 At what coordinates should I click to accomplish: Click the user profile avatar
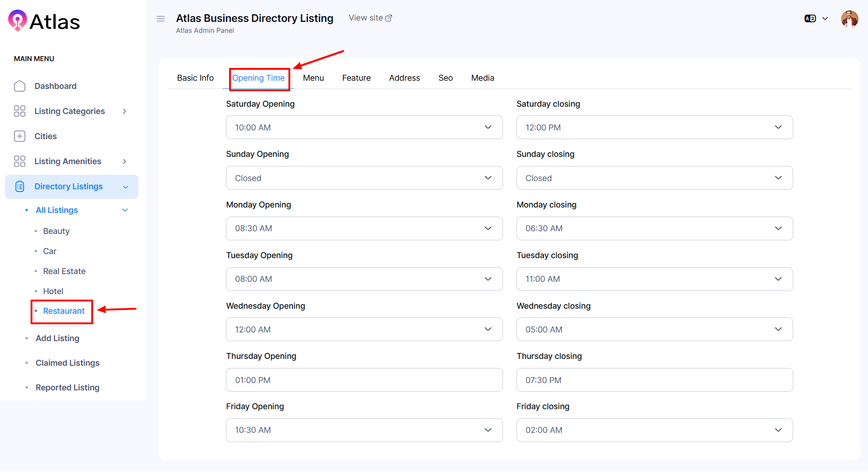coord(849,19)
